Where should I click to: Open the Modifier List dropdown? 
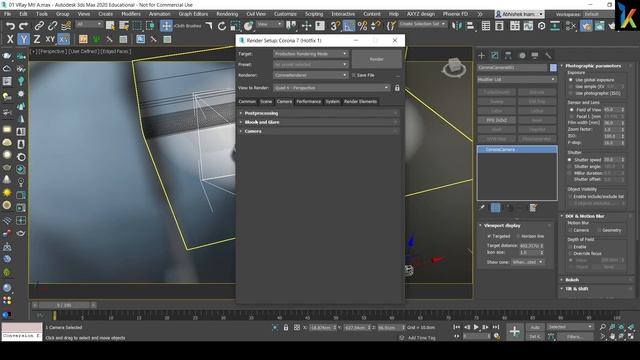[x=517, y=80]
